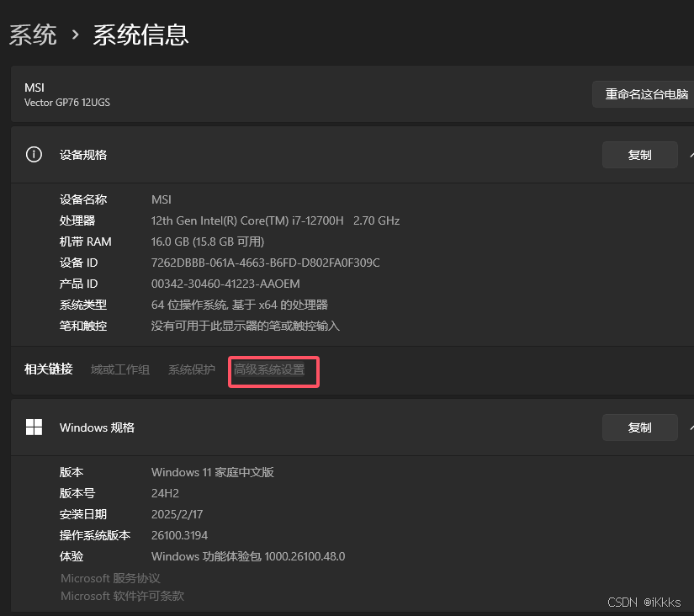The width and height of the screenshot is (694, 616).
Task: Click the 相关链接 label
Action: pos(49,369)
